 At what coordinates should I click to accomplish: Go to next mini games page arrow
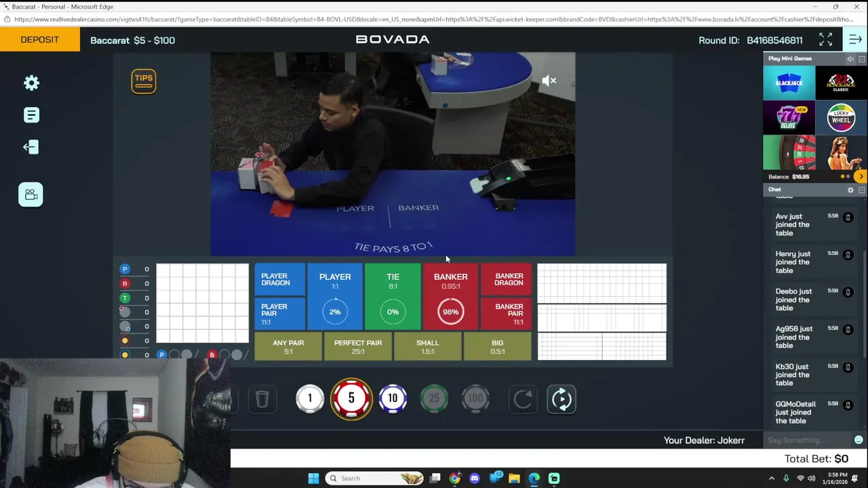tap(861, 177)
